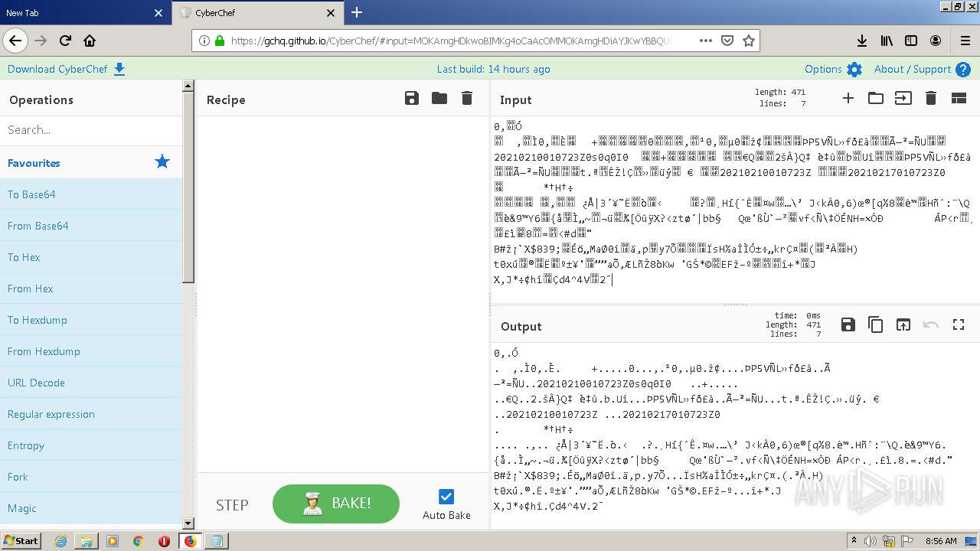Open folder as input
The width and height of the screenshot is (980, 551).
(x=876, y=98)
